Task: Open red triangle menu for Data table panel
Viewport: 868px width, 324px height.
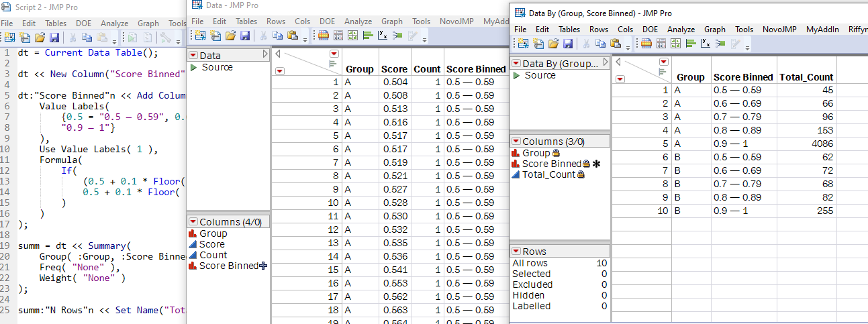Action: [193, 56]
